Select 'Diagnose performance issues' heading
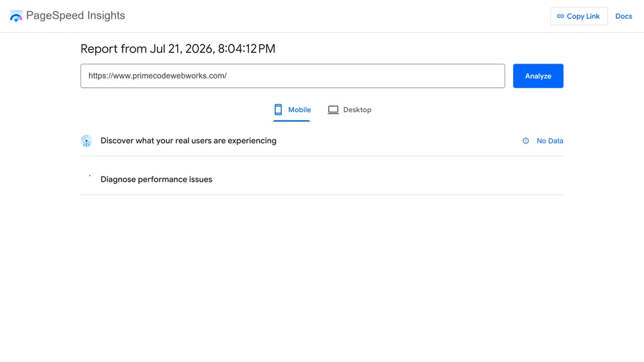Image resolution: width=644 pixels, height=362 pixels. click(x=156, y=180)
